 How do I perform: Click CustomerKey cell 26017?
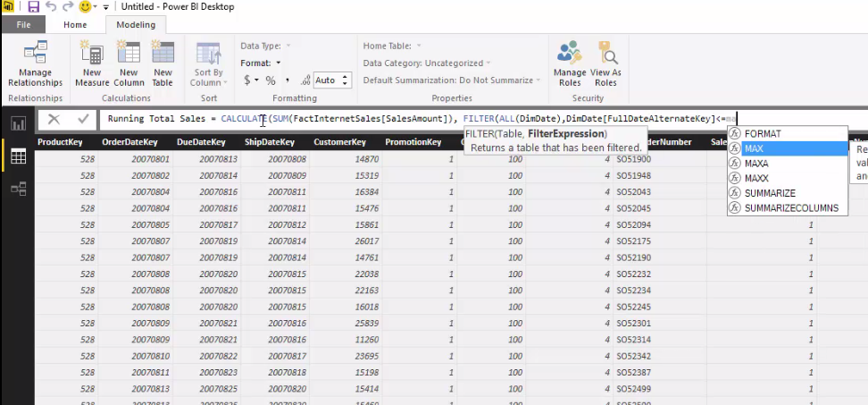366,241
